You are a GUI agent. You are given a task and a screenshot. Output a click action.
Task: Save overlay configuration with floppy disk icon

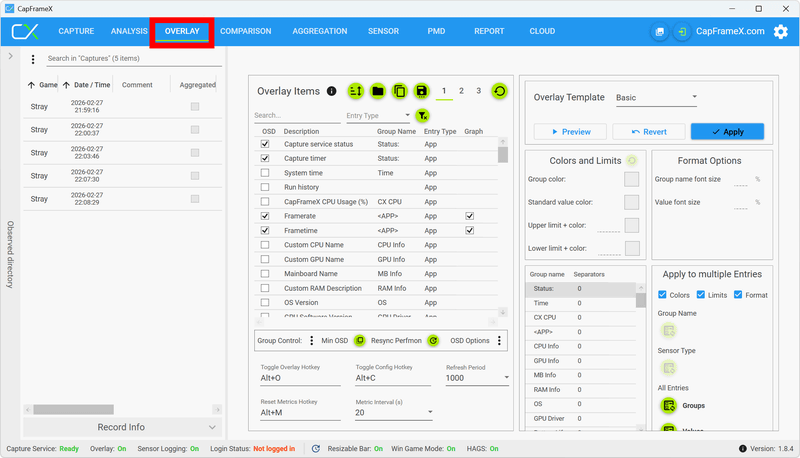422,91
